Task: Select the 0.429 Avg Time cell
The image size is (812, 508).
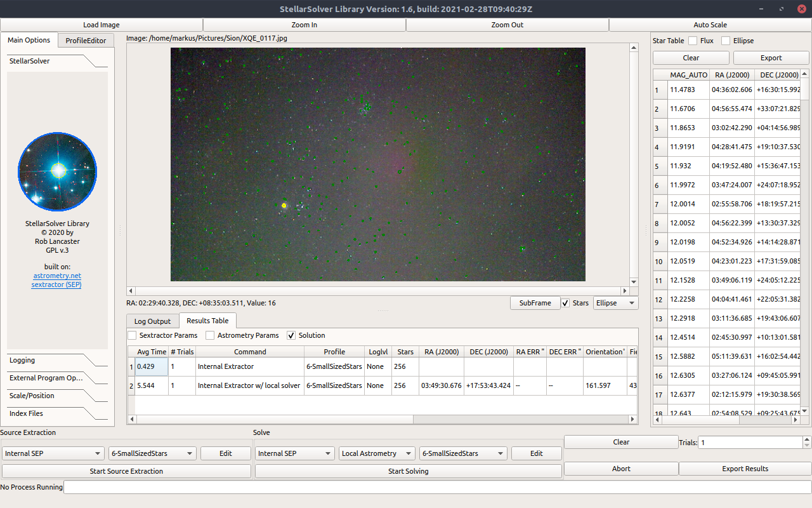Action: (152, 366)
